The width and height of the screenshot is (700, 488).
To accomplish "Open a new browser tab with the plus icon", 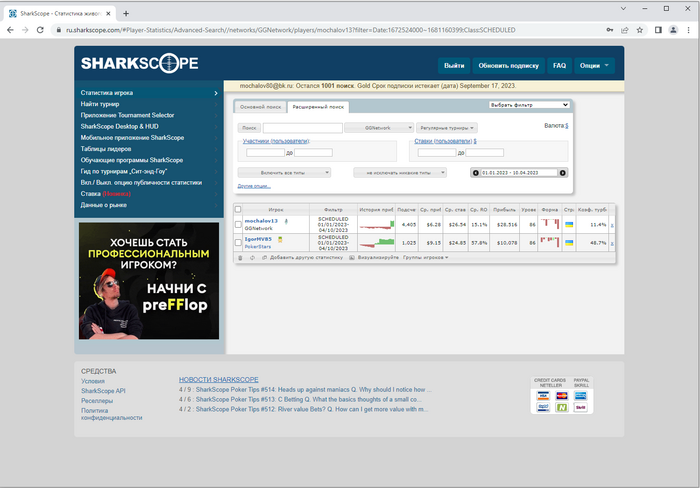I will pyautogui.click(x=126, y=13).
